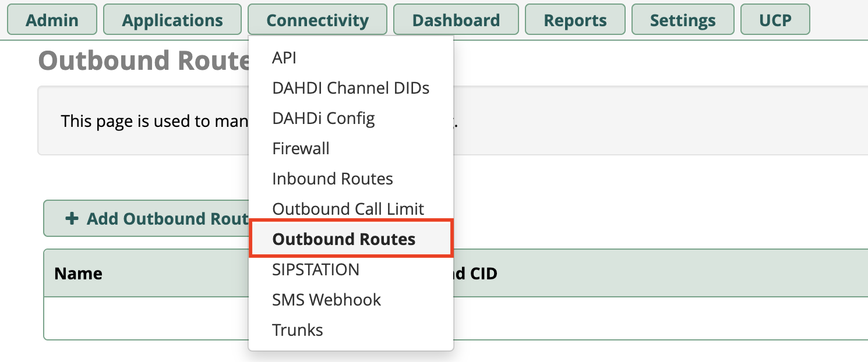The image size is (868, 362).
Task: Collapse the Connectivity dropdown menu
Action: (317, 20)
